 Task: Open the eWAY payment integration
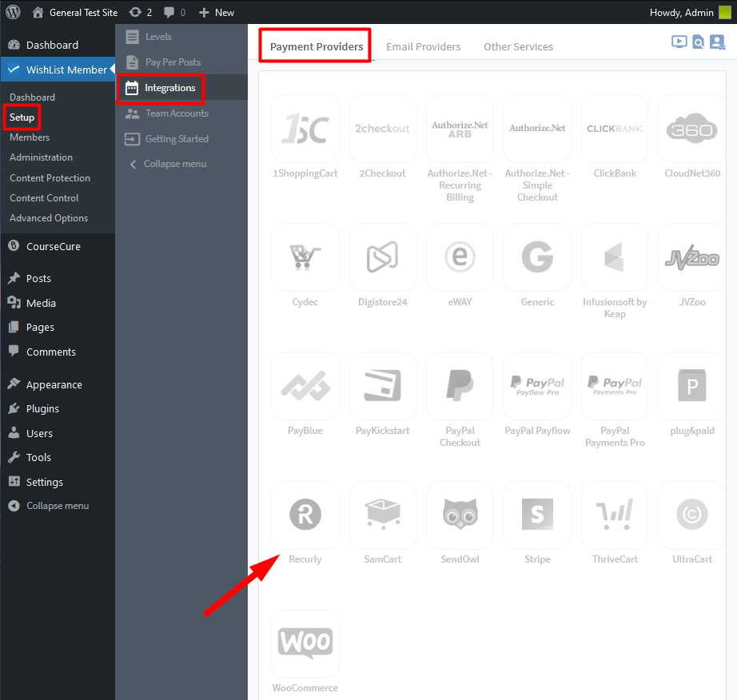[x=460, y=257]
